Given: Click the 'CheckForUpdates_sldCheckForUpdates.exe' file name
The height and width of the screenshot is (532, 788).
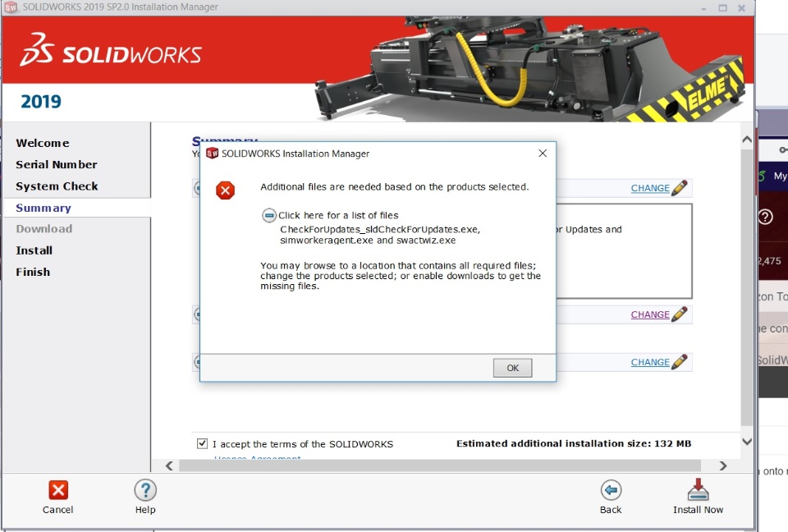Looking at the screenshot, I should [379, 229].
